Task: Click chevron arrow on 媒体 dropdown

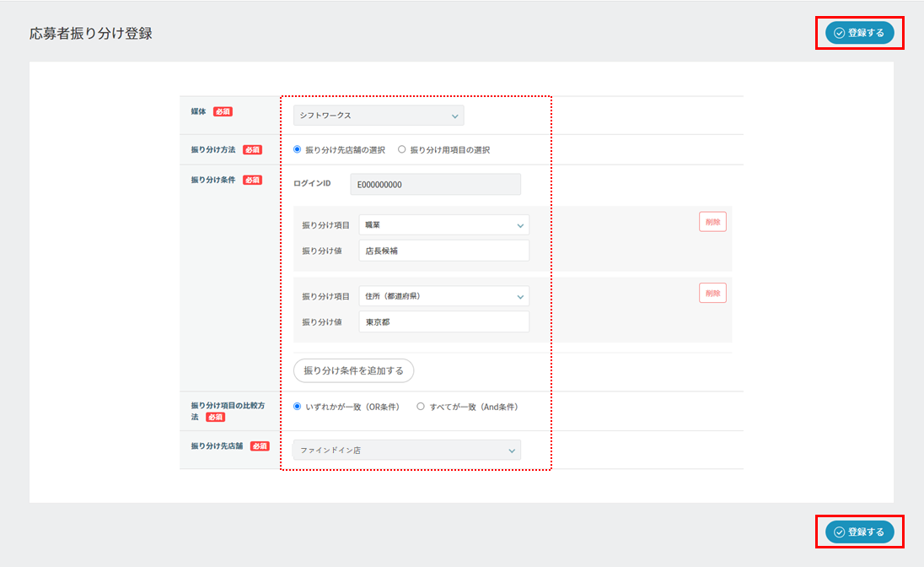Action: pyautogui.click(x=454, y=116)
